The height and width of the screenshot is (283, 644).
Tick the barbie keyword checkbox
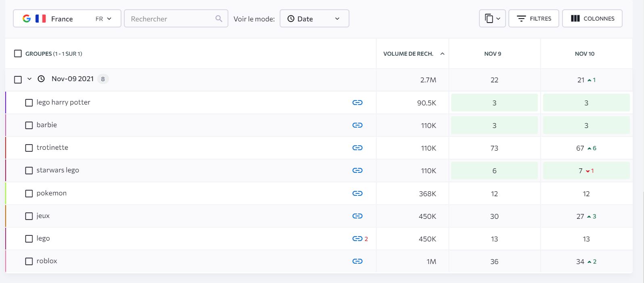(x=29, y=125)
